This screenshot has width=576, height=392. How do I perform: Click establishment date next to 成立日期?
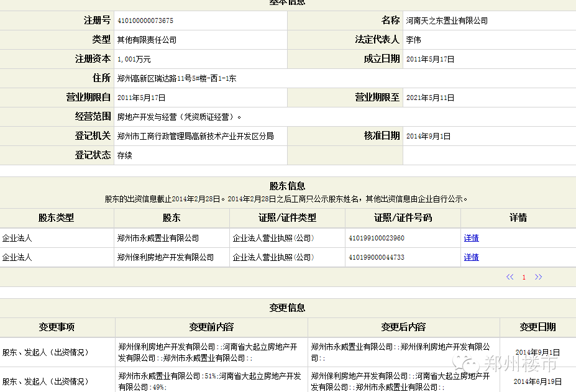pyautogui.click(x=430, y=59)
